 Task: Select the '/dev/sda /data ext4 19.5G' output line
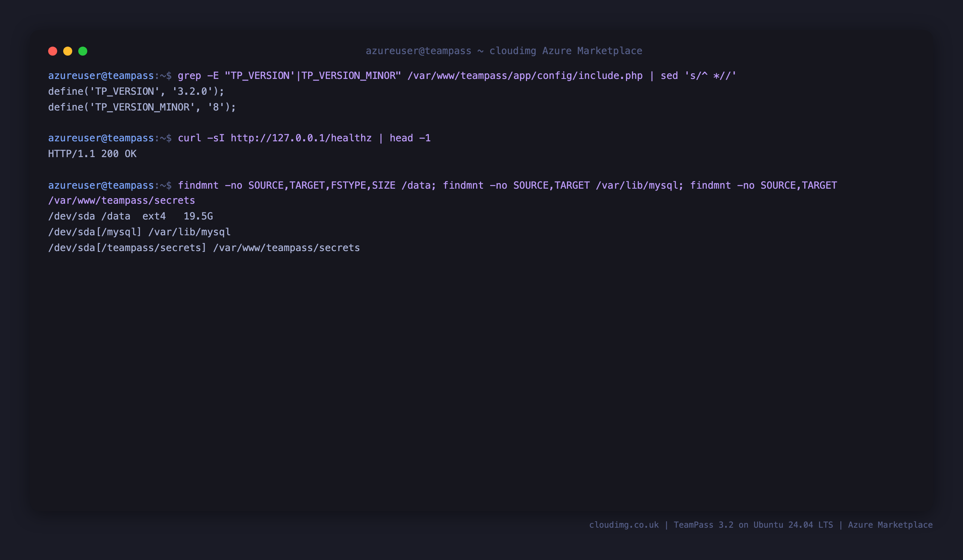point(130,216)
